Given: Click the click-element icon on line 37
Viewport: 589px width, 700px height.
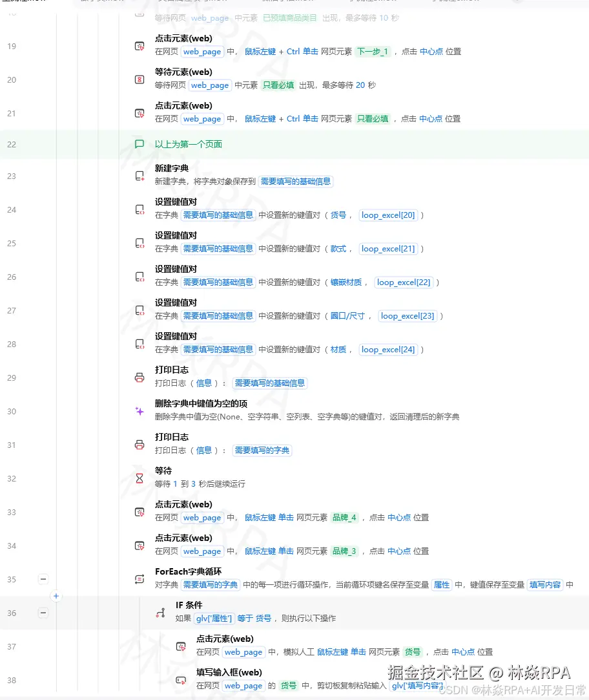Looking at the screenshot, I should pos(181,646).
